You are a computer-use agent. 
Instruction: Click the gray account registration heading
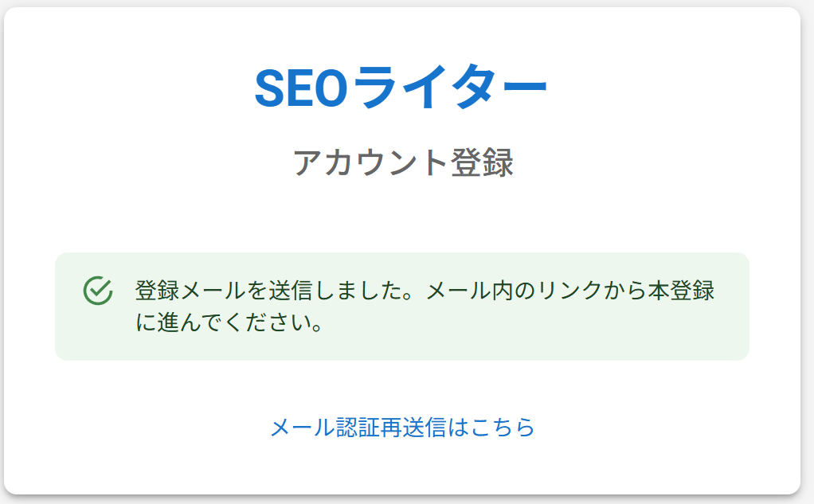[x=402, y=162]
